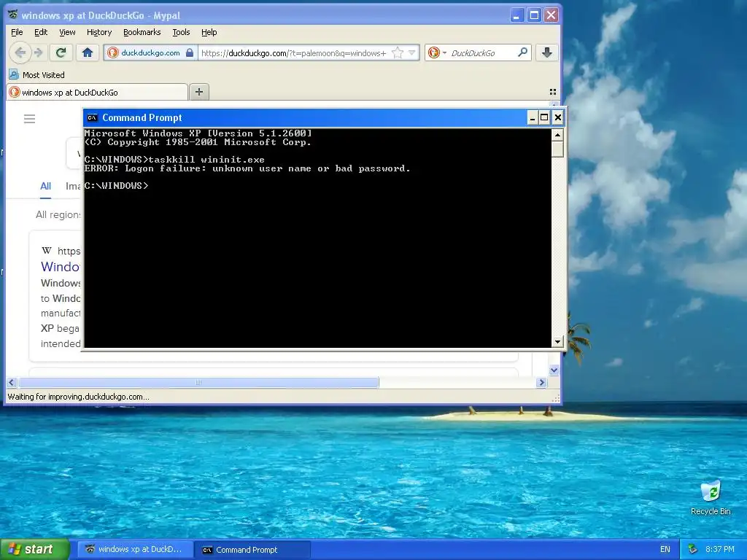This screenshot has height=560, width=747.
Task: Open the Tools menu
Action: (x=181, y=32)
